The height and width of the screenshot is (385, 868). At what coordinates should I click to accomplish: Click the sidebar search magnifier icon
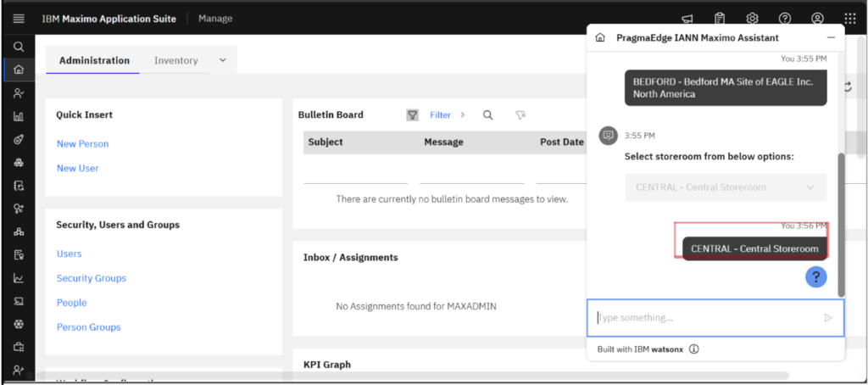click(x=19, y=47)
